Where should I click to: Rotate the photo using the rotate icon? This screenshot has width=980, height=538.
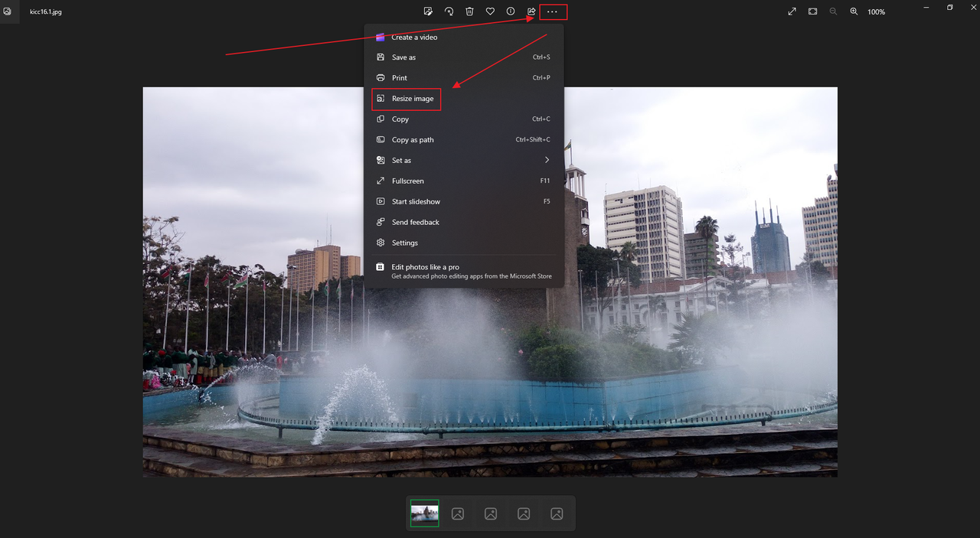(x=449, y=11)
